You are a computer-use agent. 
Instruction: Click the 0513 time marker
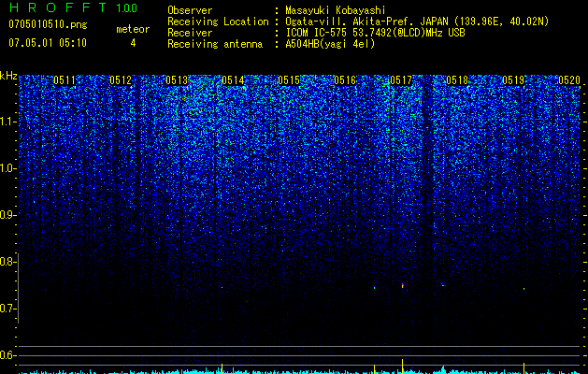coord(177,80)
